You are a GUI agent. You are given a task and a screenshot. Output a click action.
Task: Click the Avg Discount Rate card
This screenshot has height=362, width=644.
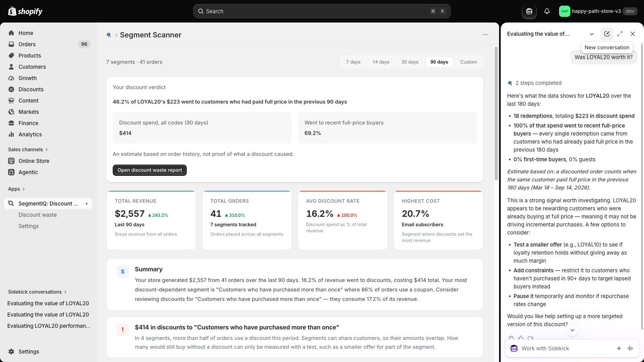point(343,220)
